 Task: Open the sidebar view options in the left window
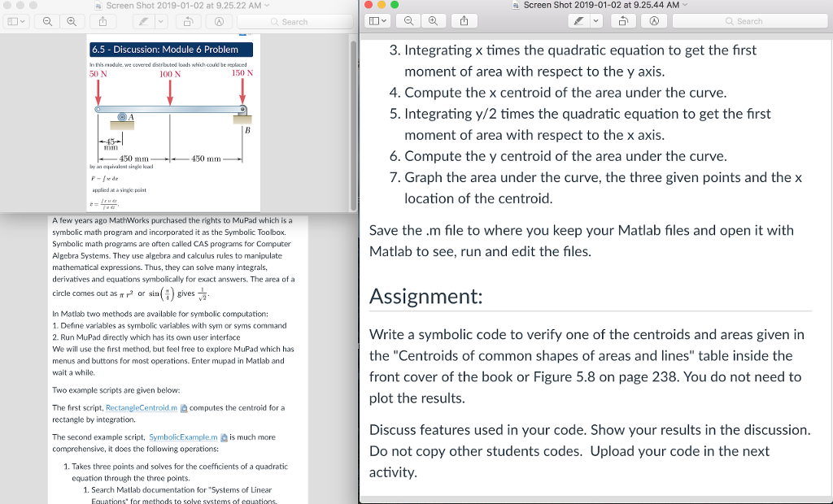[x=20, y=21]
